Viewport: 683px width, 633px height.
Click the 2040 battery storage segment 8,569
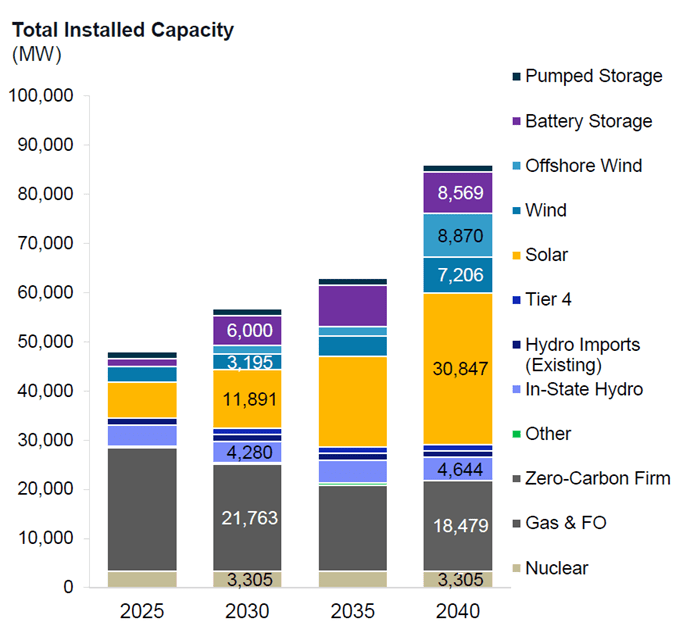[x=458, y=193]
